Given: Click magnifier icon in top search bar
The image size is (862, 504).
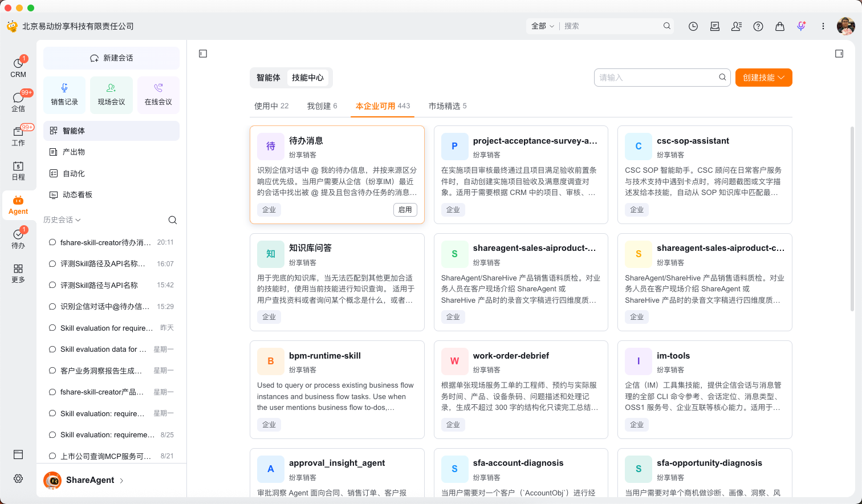Looking at the screenshot, I should (667, 26).
